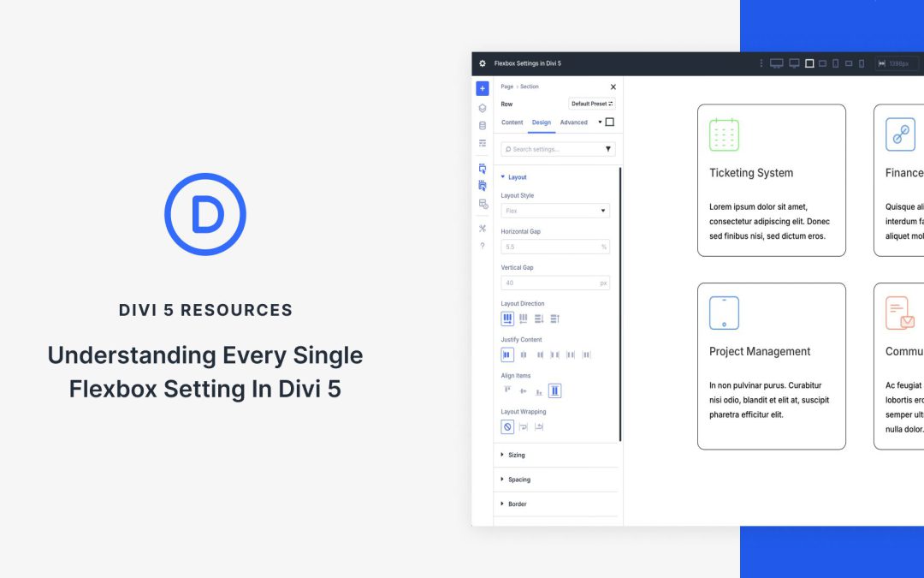Open the gear settings icon in the title bar
Screen dimensions: 924x578
click(482, 63)
